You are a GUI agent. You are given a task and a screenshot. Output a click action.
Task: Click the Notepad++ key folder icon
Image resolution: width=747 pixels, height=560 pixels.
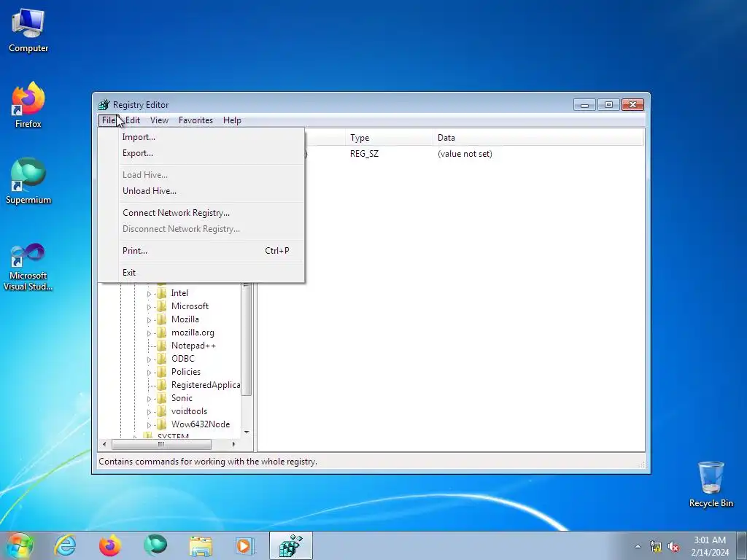tap(162, 345)
